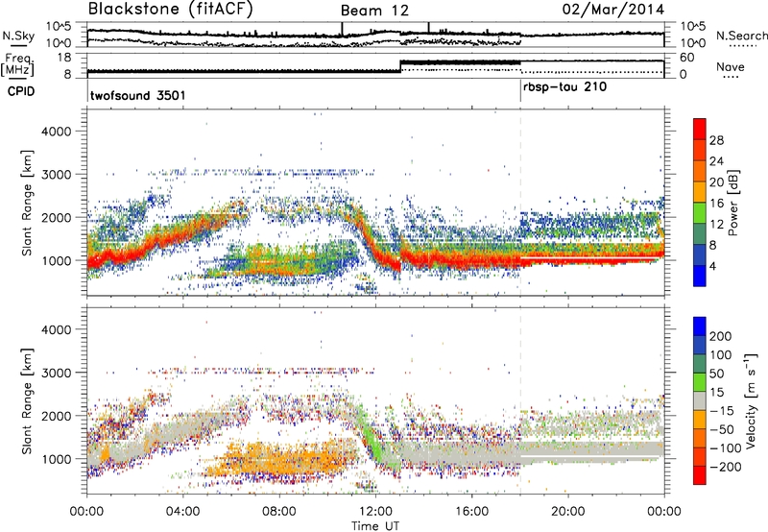Viewport: 768px width, 532px height.
Task: Click the '04:00' time axis tick label
Action: [182, 512]
